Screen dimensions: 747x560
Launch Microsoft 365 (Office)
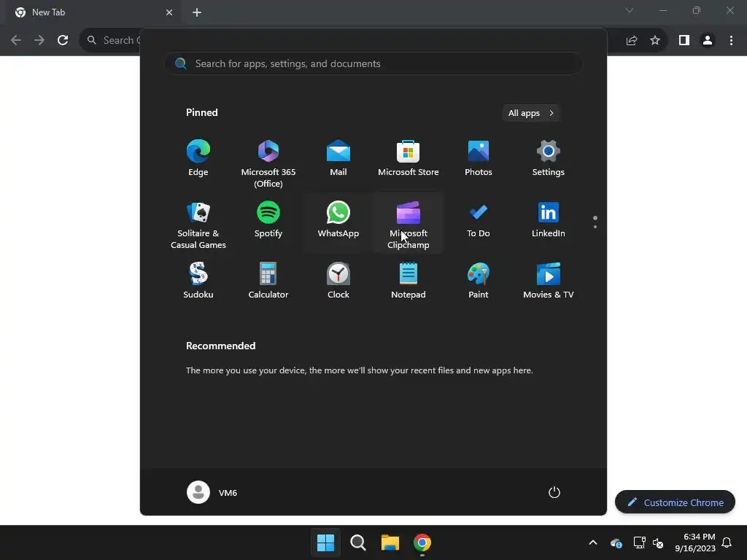point(268,162)
